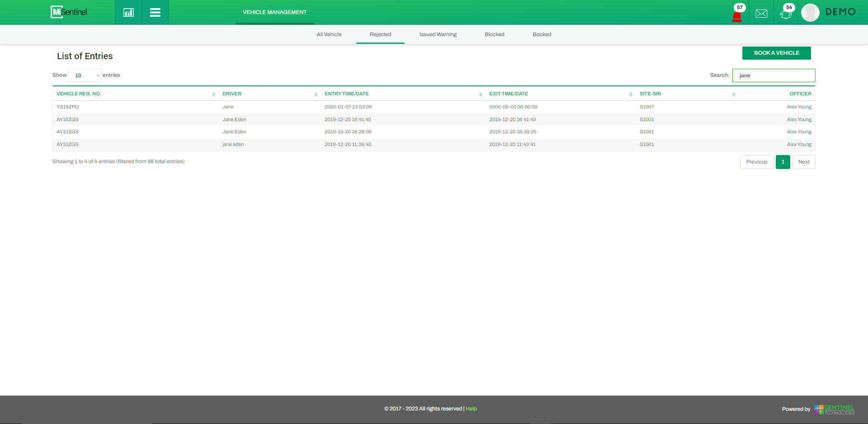Sort table by Driver column
This screenshot has height=424, width=868.
click(232, 94)
